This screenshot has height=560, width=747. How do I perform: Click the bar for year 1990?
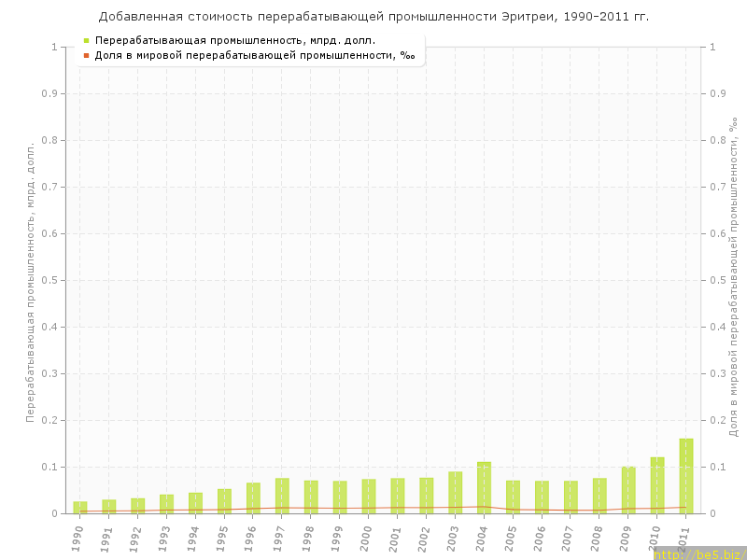(80, 508)
